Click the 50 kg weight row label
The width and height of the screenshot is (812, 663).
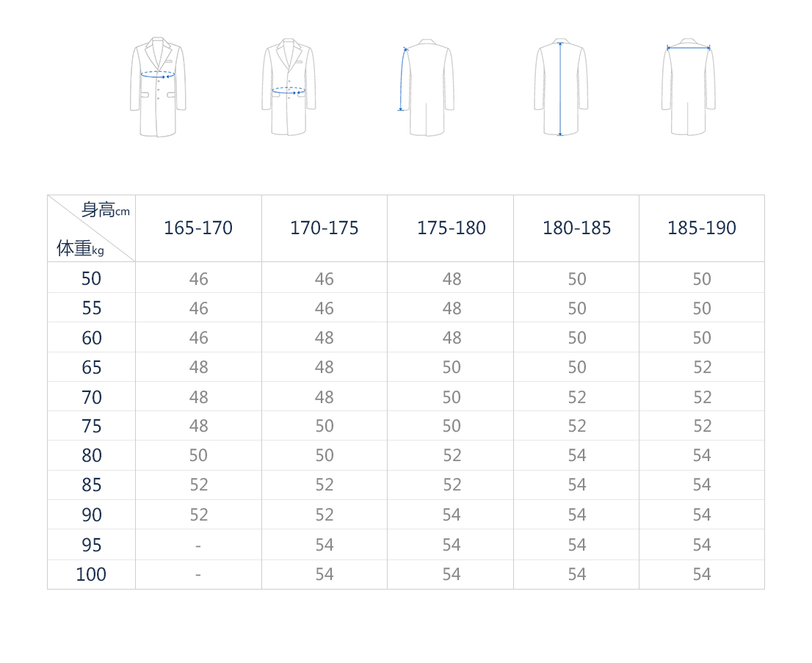[x=92, y=278]
